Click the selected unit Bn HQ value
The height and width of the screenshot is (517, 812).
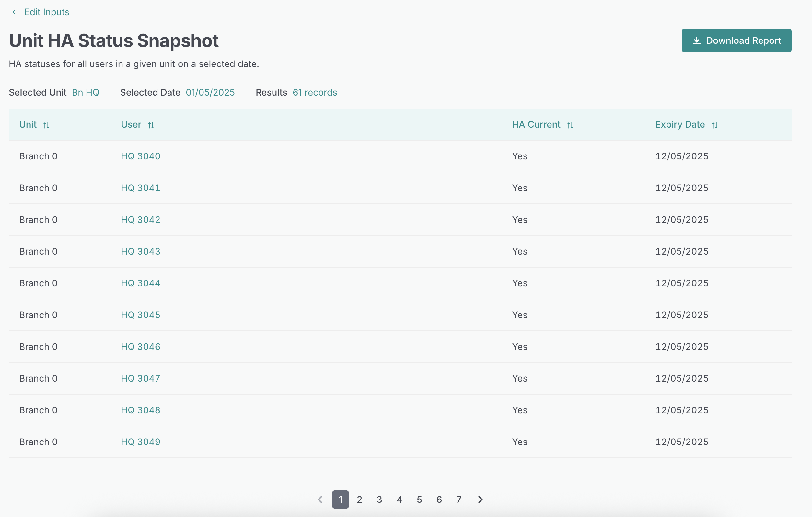[85, 92]
